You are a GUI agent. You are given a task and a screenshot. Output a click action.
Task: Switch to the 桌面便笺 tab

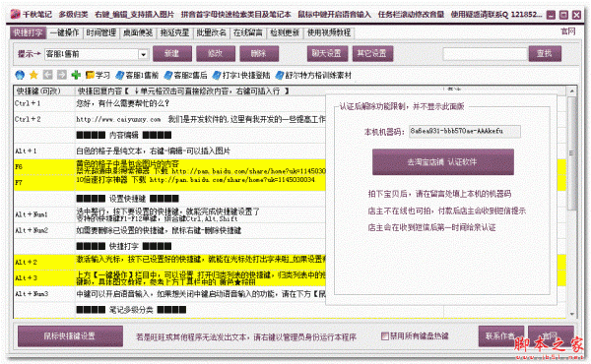pos(138,32)
